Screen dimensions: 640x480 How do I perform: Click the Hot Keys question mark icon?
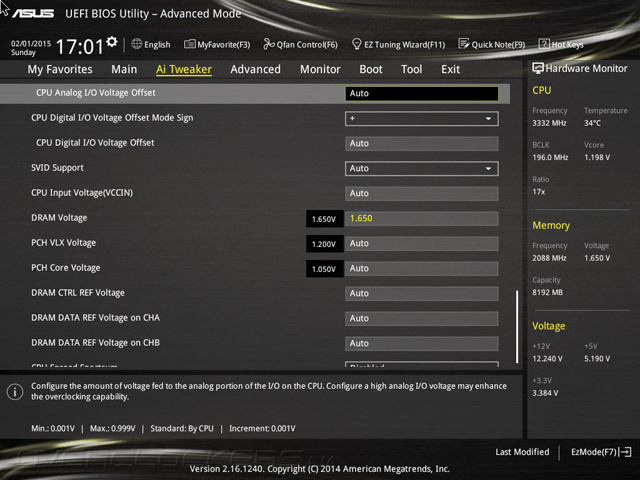(x=544, y=44)
